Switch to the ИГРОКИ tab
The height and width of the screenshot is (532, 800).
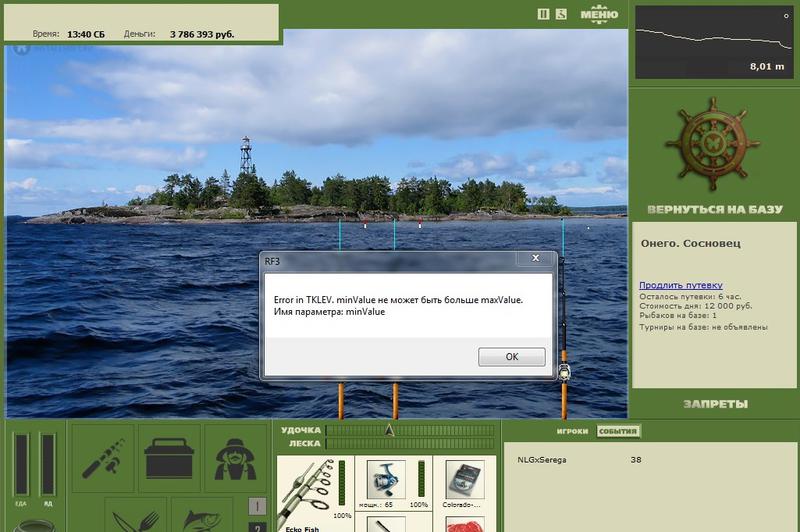pos(572,431)
